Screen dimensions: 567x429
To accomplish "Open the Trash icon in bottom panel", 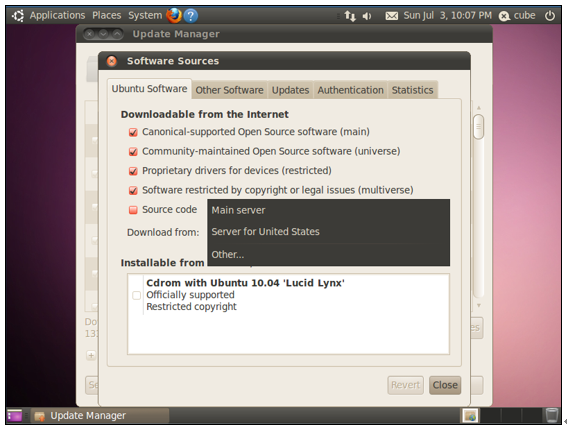I will [x=552, y=415].
